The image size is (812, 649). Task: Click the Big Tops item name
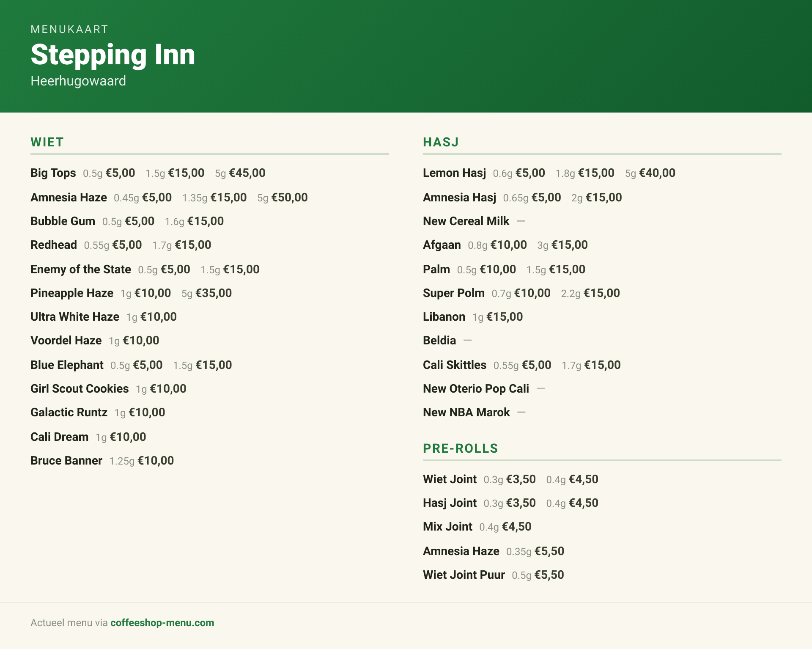[x=53, y=173]
